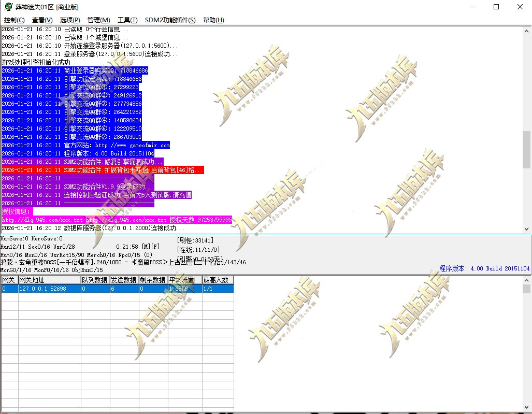532x414 pixels.
Task: Click the blue 程序版本: 4.00 Build 20151104 log line
Action: coord(78,153)
